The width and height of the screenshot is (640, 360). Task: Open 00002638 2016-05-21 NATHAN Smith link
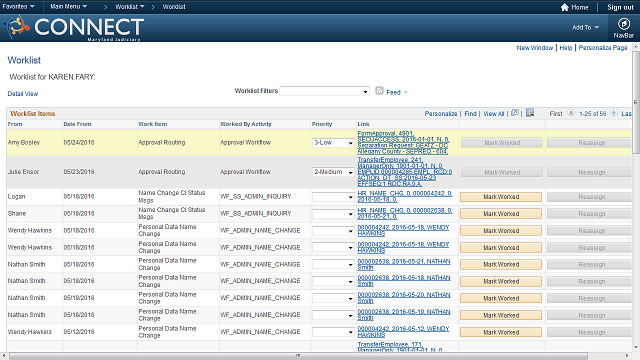click(404, 264)
